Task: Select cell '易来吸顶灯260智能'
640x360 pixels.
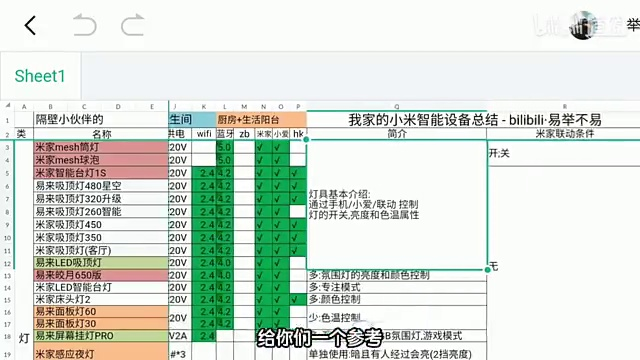Action: tap(101, 212)
